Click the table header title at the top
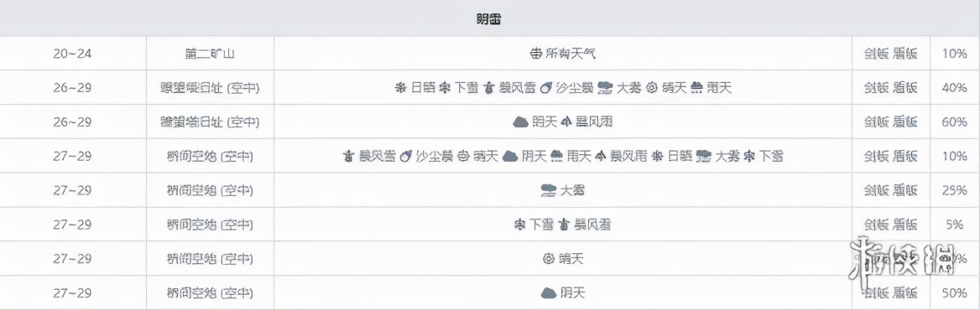The width and height of the screenshot is (980, 310). [489, 19]
